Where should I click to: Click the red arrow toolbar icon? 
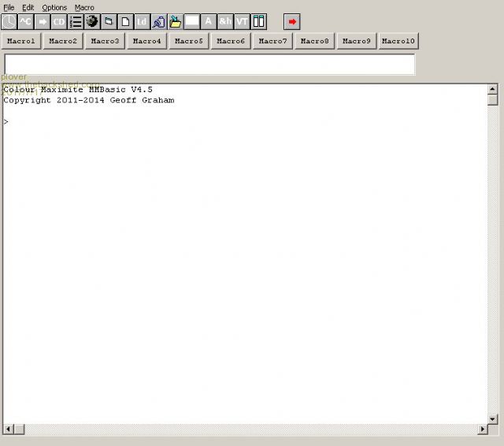[x=292, y=22]
